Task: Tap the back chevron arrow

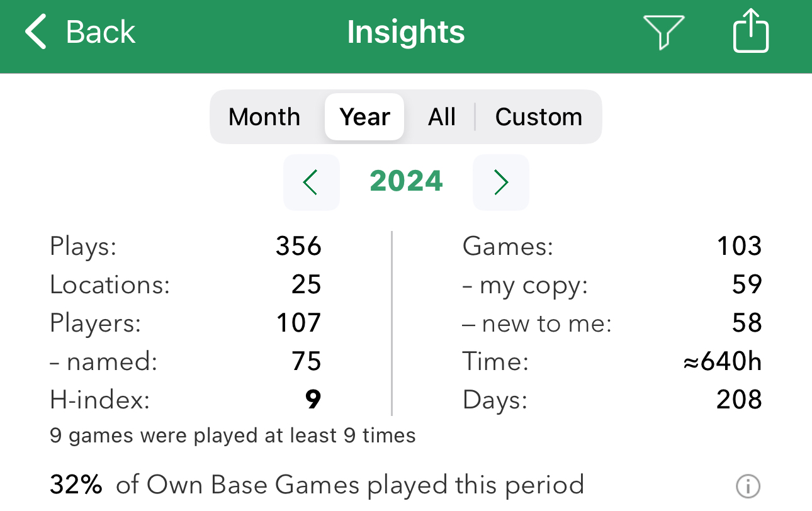Action: click(37, 32)
